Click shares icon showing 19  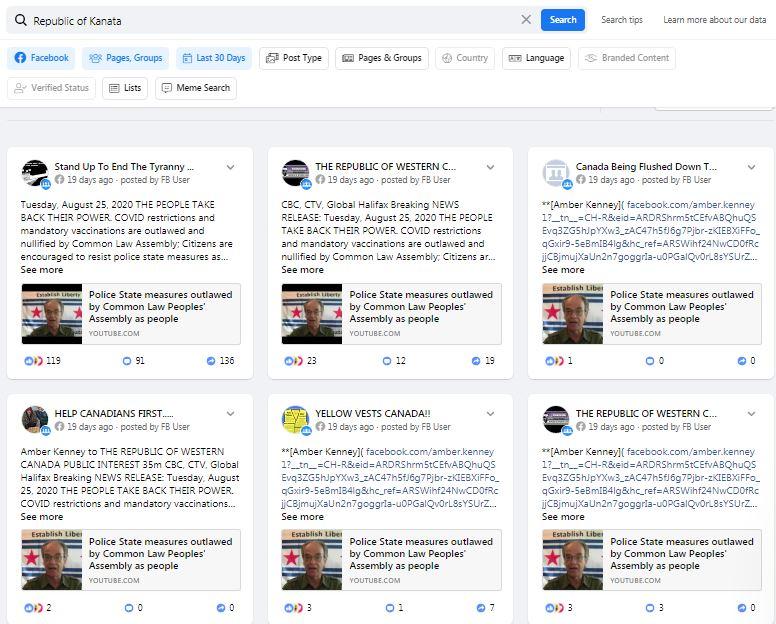(476, 361)
